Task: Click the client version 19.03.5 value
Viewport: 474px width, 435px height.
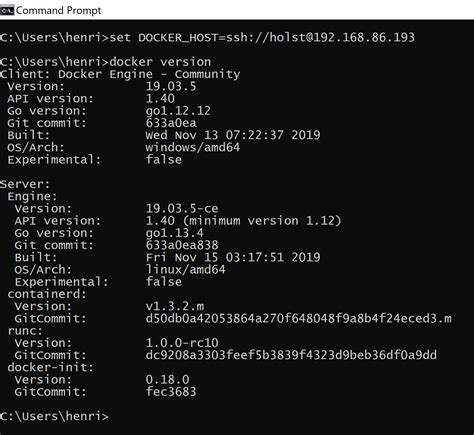Action: 171,86
